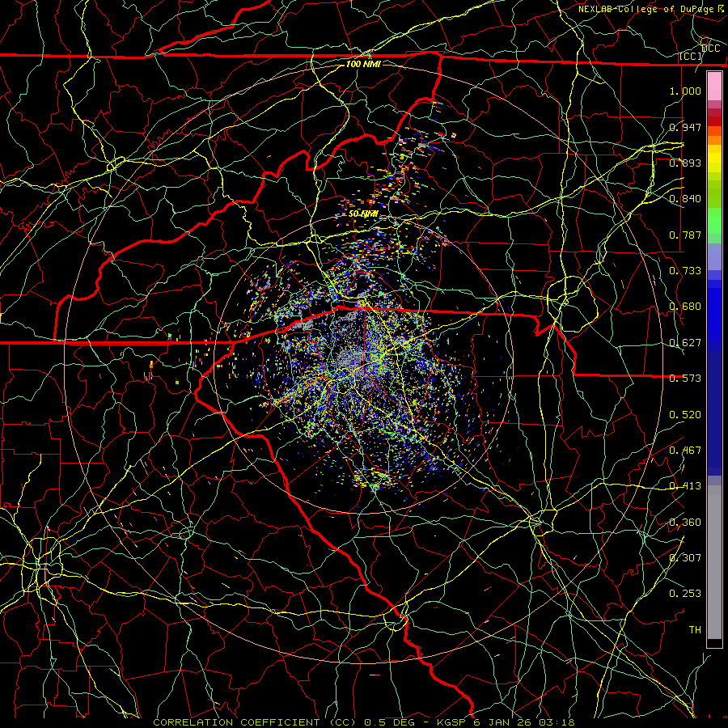Click the 0.733 legend value
This screenshot has height=728, width=728.
[685, 271]
